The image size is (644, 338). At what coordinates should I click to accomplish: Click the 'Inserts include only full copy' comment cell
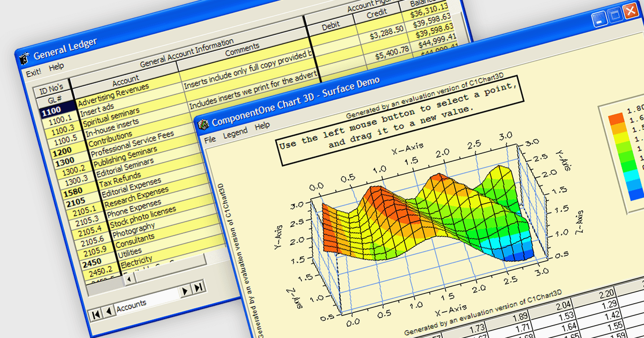click(249, 70)
